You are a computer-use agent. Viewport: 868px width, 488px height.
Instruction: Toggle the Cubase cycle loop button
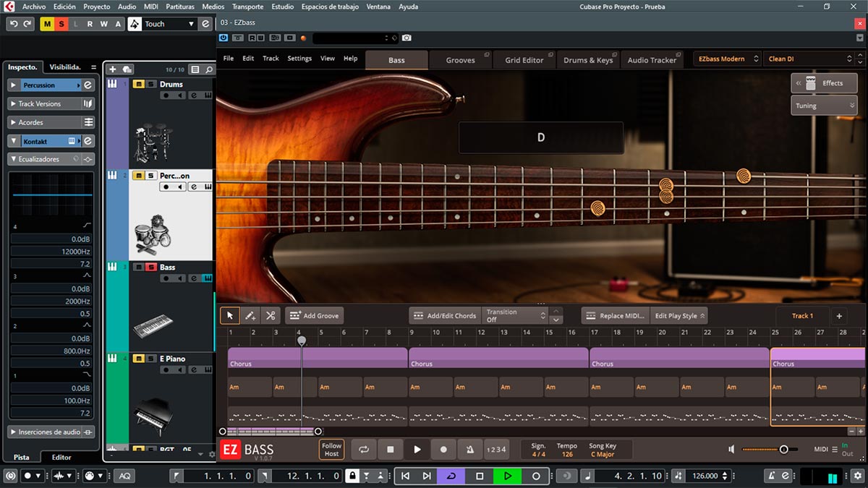click(x=451, y=476)
